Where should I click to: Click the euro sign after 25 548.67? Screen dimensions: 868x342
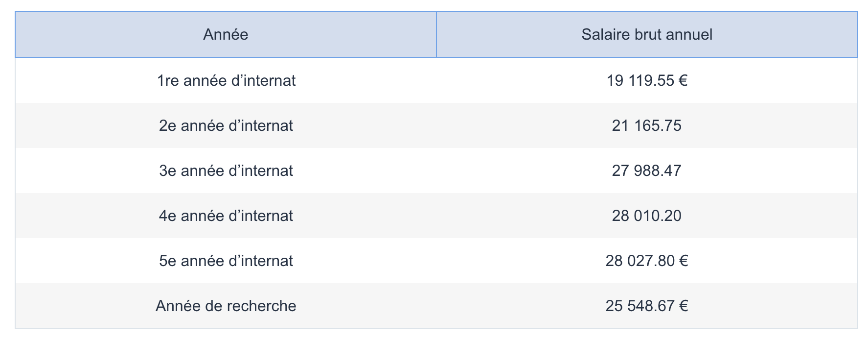tap(684, 306)
